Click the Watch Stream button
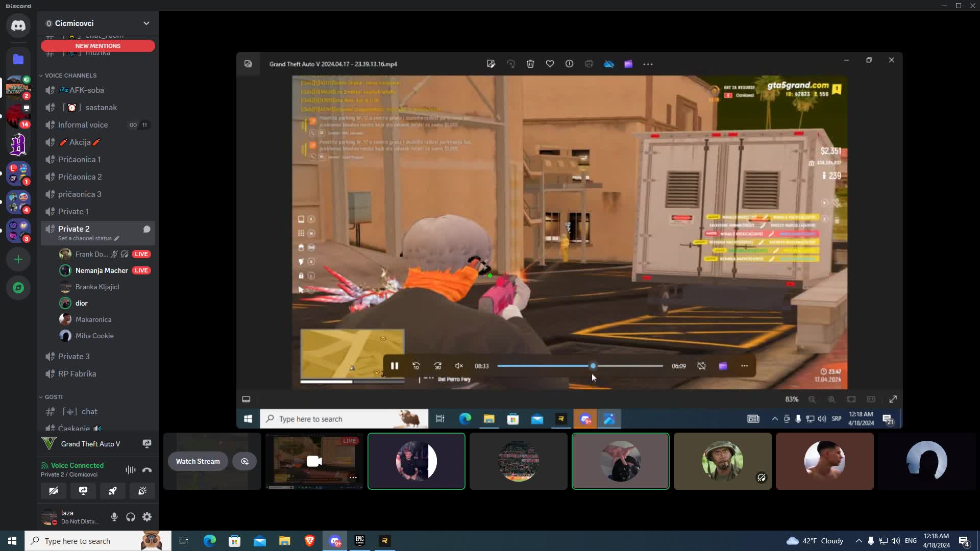Screen dimensions: 980x551 coord(198,461)
